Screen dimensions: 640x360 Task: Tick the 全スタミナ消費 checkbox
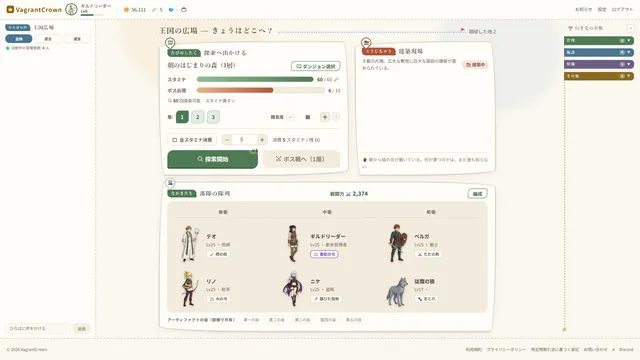175,140
